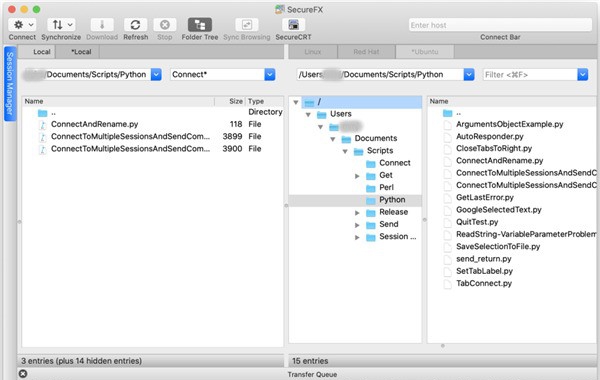Click the Refresh toolbar icon

(135, 25)
